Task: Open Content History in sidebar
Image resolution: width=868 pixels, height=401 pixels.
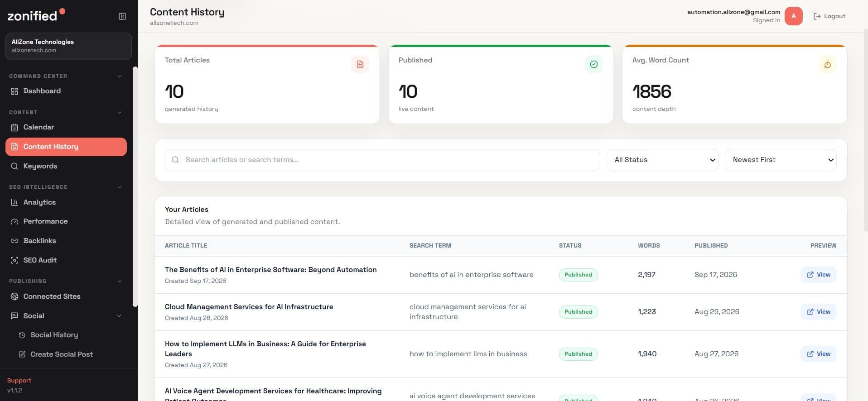Action: 66,147
